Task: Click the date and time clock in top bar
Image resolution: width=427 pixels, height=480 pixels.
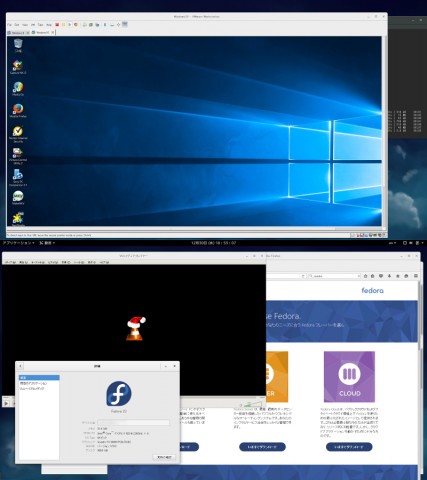Action: [213, 243]
